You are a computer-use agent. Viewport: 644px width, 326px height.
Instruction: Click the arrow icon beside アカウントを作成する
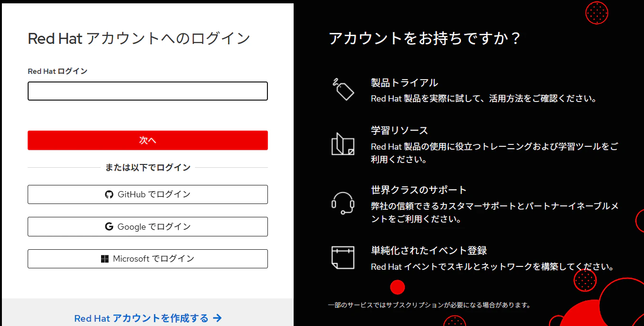(217, 318)
